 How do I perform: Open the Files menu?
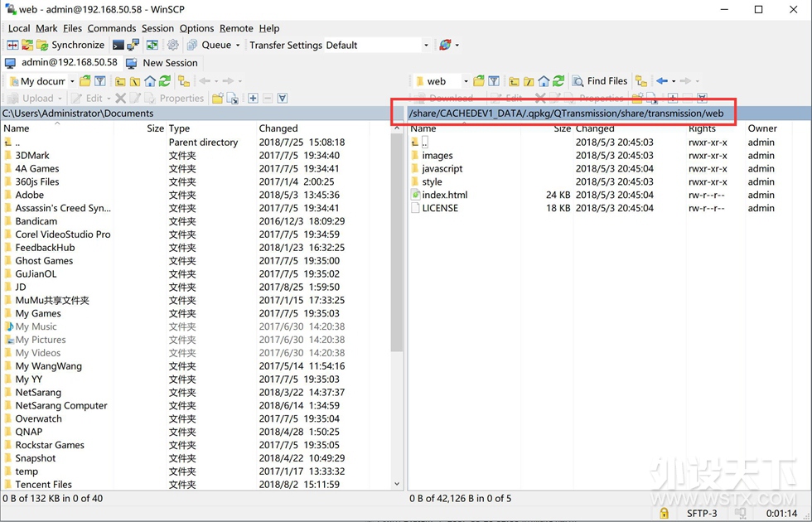click(x=73, y=28)
